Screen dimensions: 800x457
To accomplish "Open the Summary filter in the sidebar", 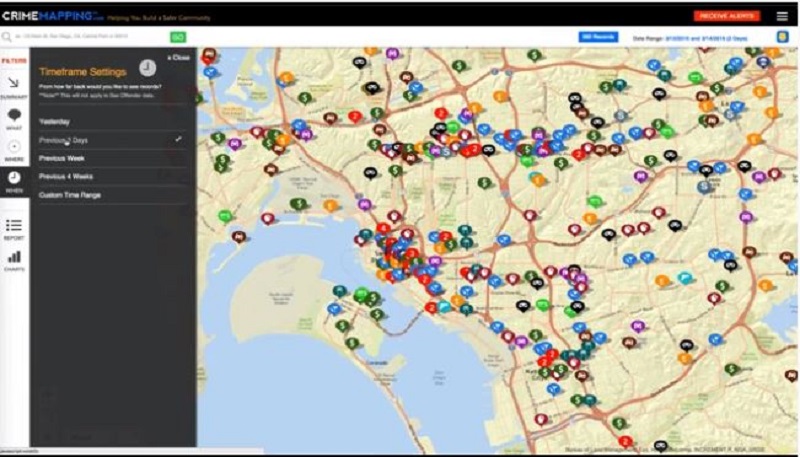I will point(14,85).
